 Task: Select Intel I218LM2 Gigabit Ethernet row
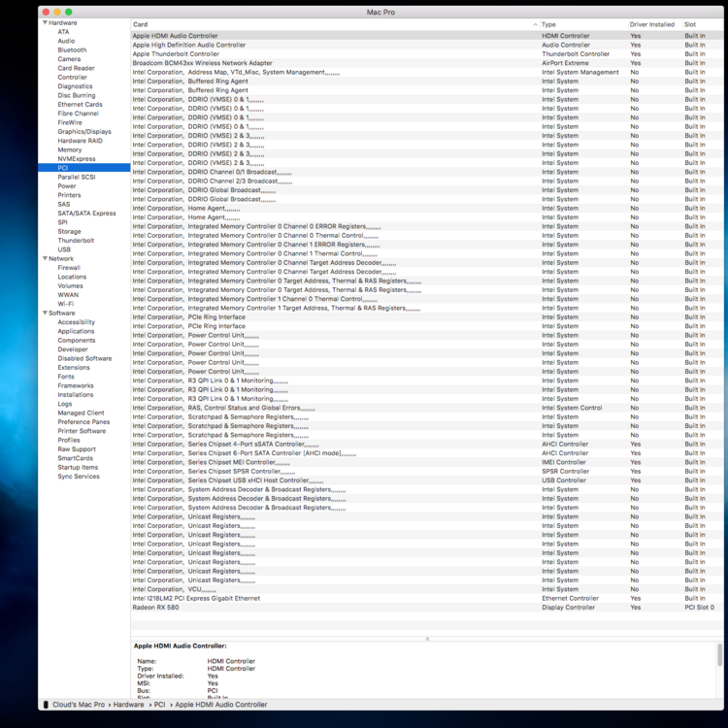tap(427, 599)
